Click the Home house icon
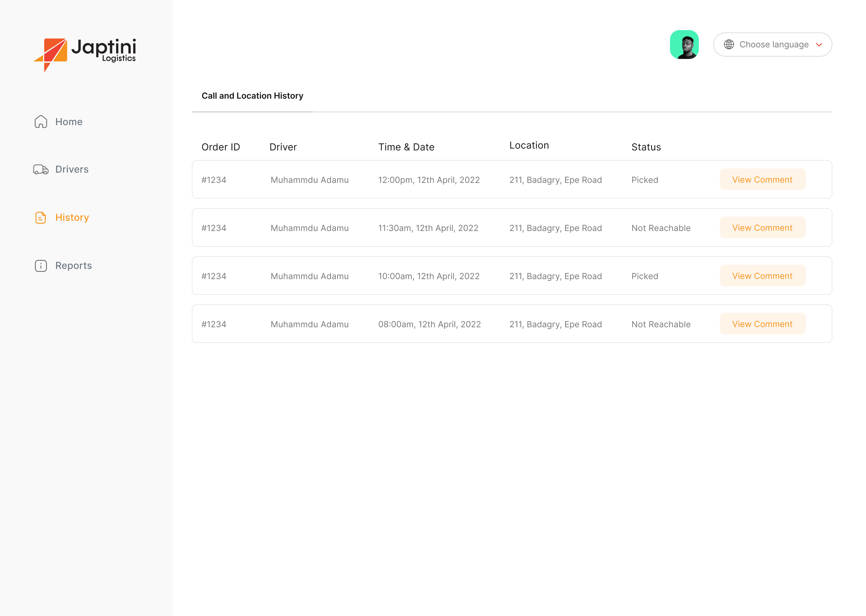This screenshot has width=866, height=616. coord(41,122)
